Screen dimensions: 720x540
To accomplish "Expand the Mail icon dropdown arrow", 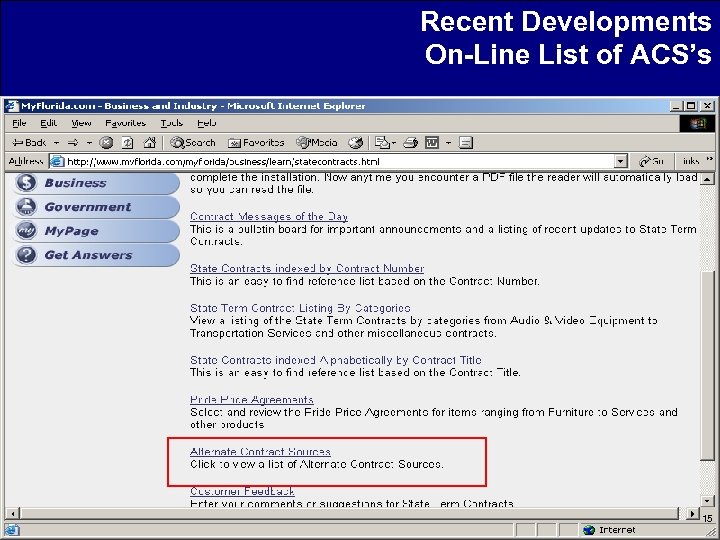I will click(394, 143).
